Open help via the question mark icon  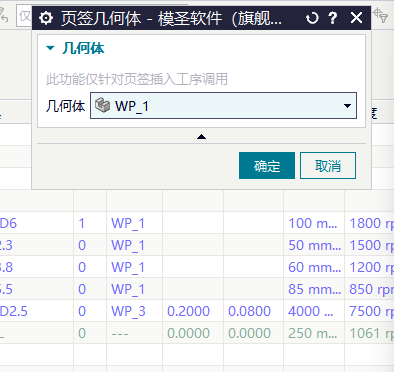332,18
